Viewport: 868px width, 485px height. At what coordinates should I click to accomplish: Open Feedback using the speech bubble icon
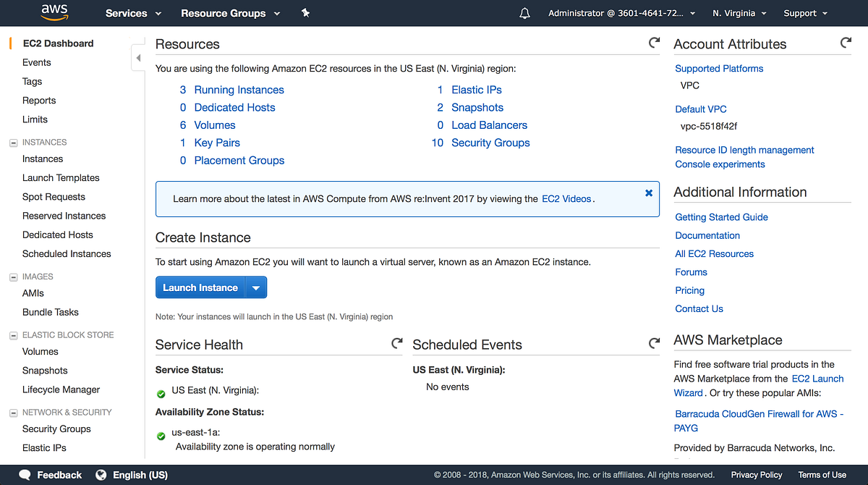(25, 475)
